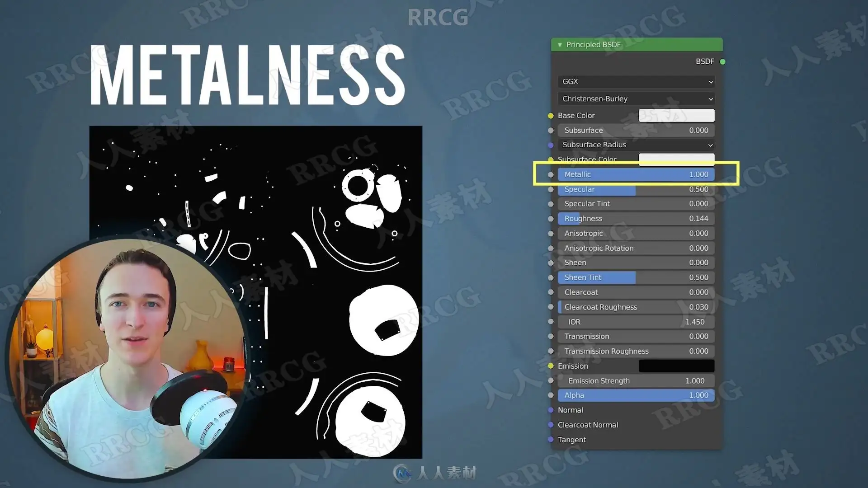This screenshot has height=488, width=868.
Task: Click the Emission Strength value field
Action: [636, 381]
